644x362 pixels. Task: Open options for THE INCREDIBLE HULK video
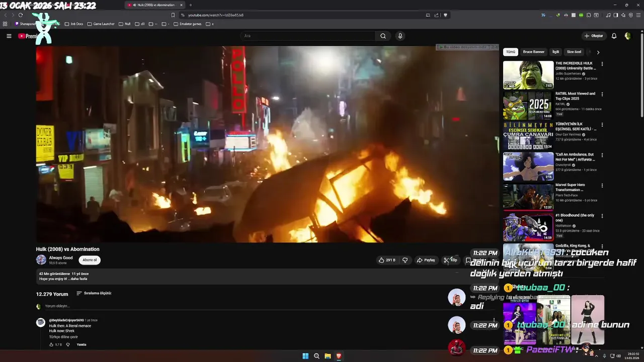(602, 64)
